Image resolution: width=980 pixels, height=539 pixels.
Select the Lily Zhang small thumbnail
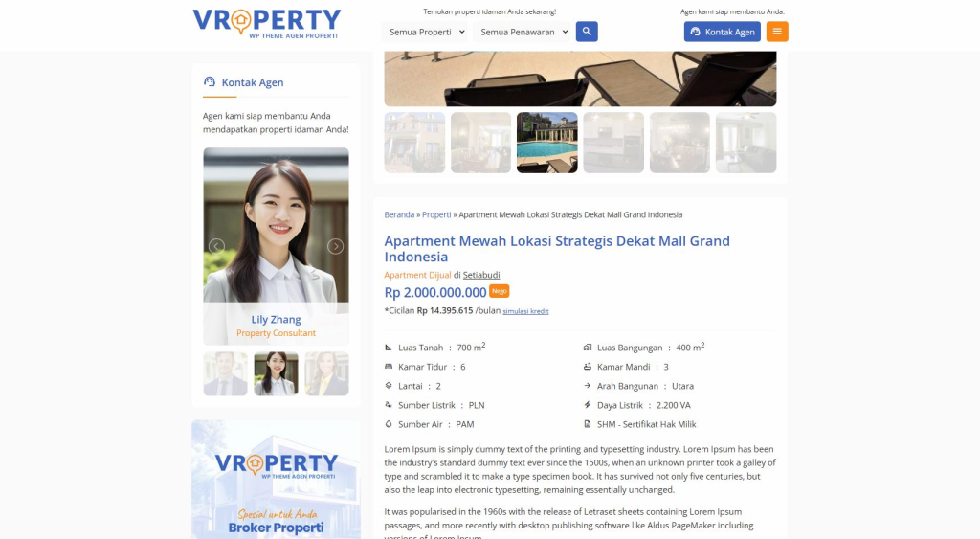[276, 373]
